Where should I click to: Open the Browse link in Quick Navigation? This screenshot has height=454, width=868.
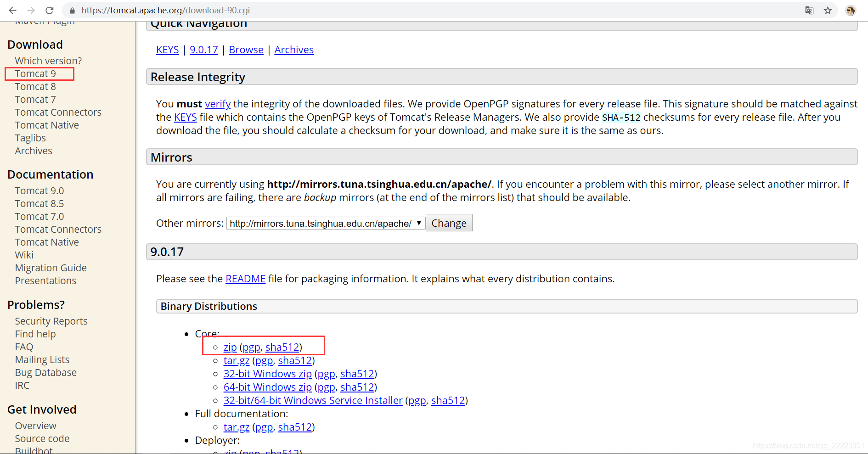246,50
